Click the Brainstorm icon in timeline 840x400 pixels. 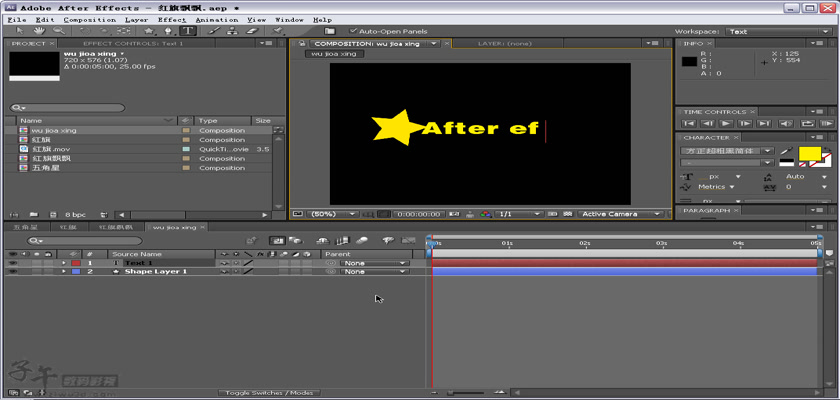[x=389, y=241]
